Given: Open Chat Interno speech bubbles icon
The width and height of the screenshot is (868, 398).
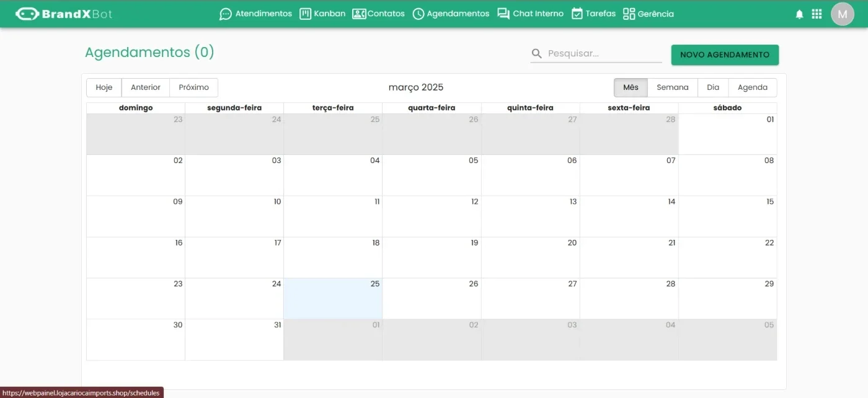Looking at the screenshot, I should 503,14.
